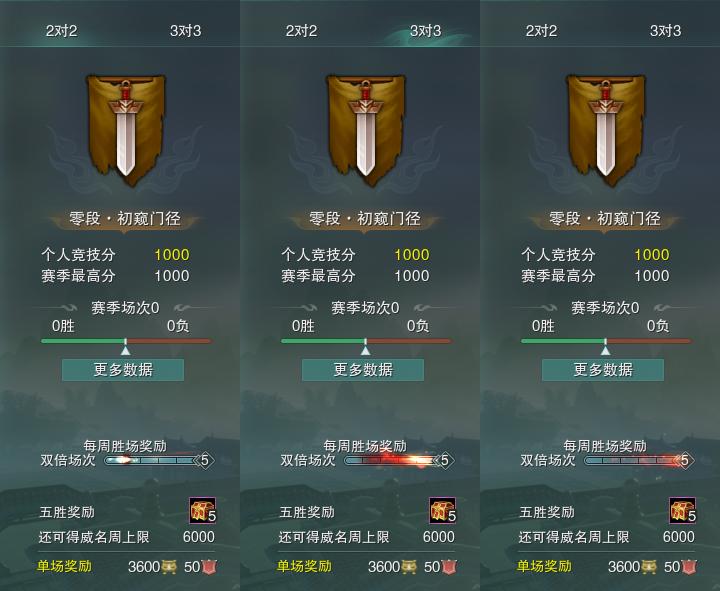This screenshot has height=591, width=720.
Task: Switch to 3对3 tab in middle panel
Action: [x=426, y=31]
